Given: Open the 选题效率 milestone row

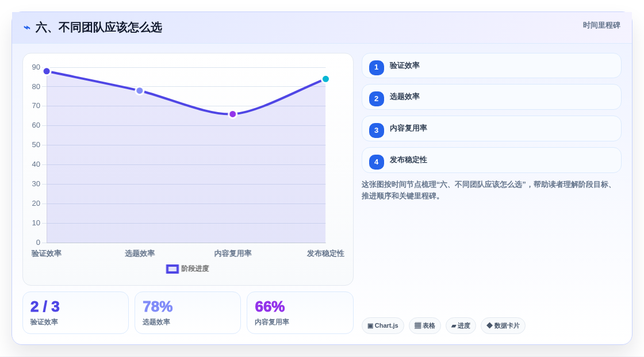Looking at the screenshot, I should pos(491,97).
